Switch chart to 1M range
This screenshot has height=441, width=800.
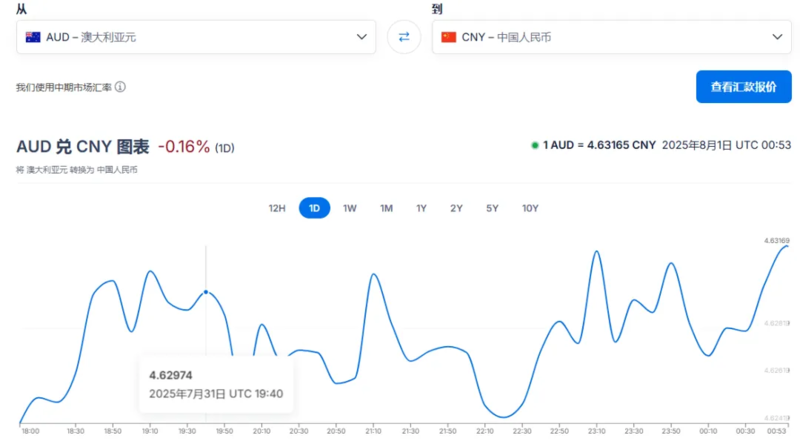(386, 208)
